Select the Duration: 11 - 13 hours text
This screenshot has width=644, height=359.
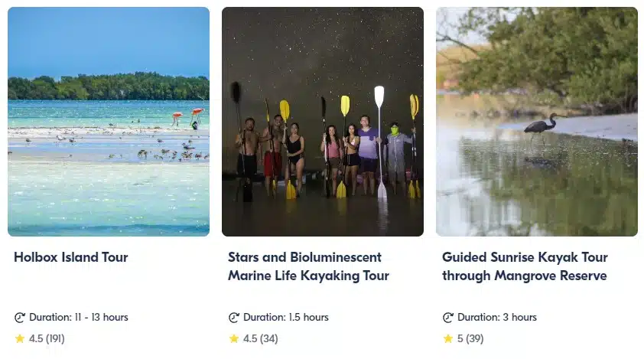(x=79, y=317)
